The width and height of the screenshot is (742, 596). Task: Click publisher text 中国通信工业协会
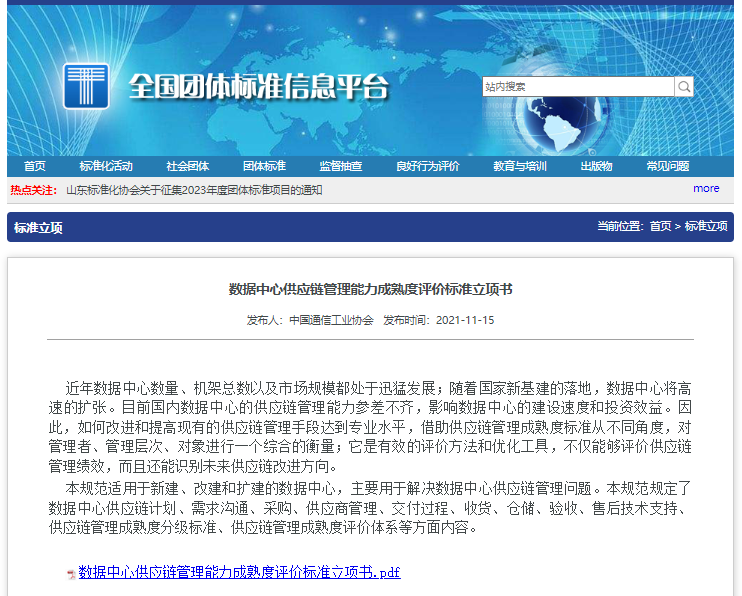[331, 320]
